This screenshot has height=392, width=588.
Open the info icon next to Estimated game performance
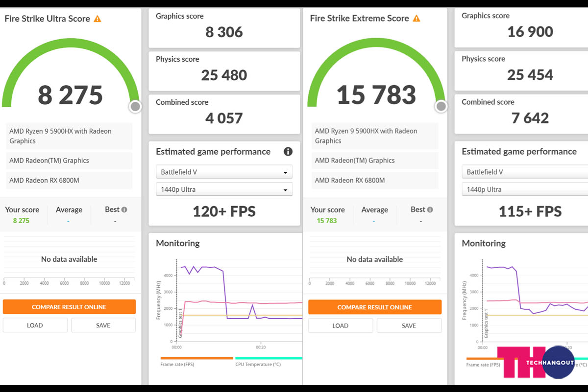point(288,152)
